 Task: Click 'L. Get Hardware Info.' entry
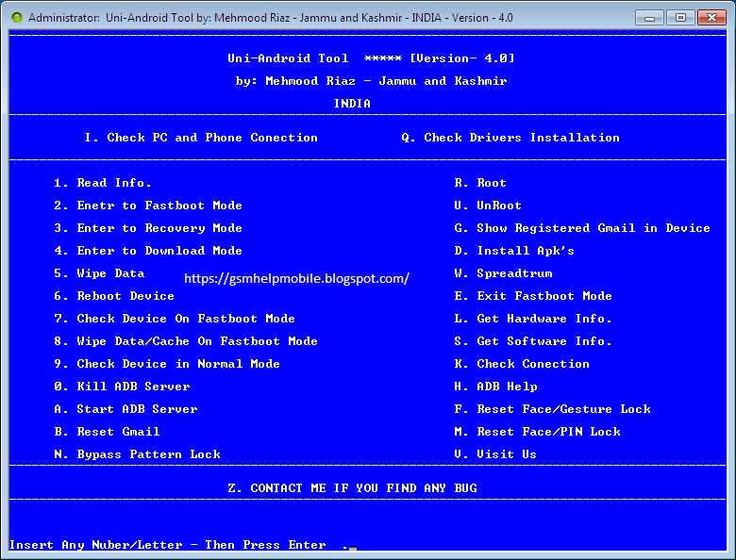533,319
